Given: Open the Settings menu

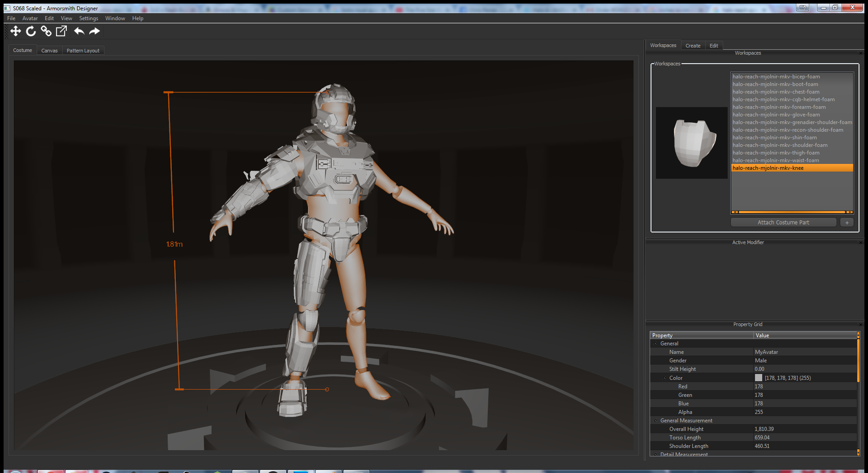Looking at the screenshot, I should tap(89, 18).
